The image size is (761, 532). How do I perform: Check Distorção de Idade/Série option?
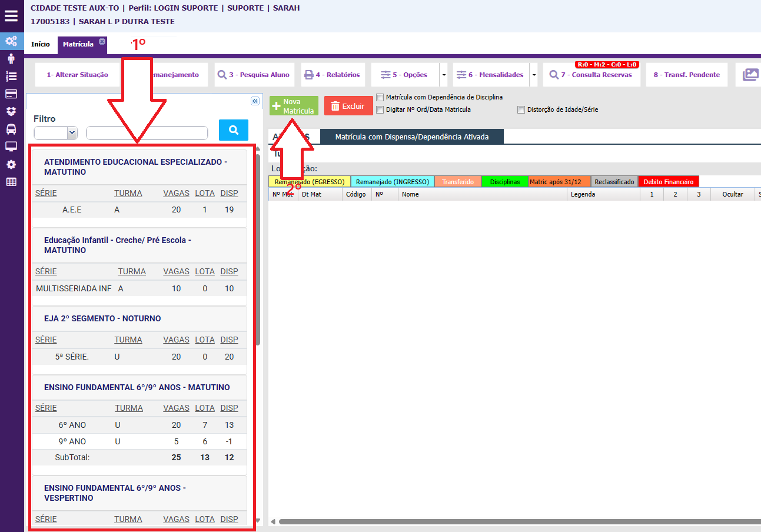[x=521, y=109]
